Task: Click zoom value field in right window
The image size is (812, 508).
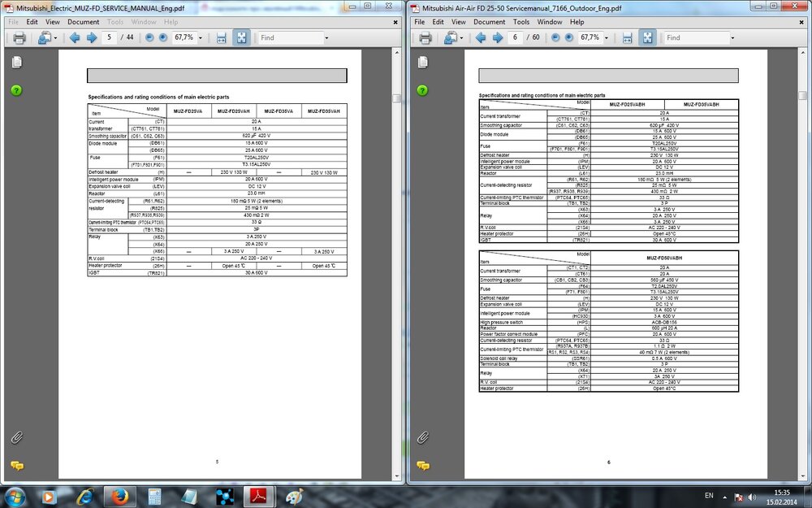Action: [x=590, y=37]
